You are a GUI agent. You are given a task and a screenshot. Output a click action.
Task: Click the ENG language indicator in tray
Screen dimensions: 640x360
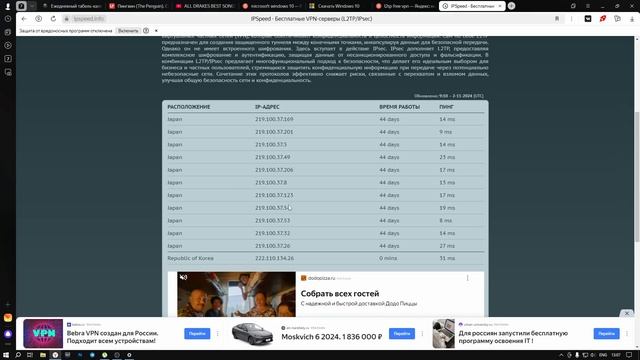tap(603, 355)
